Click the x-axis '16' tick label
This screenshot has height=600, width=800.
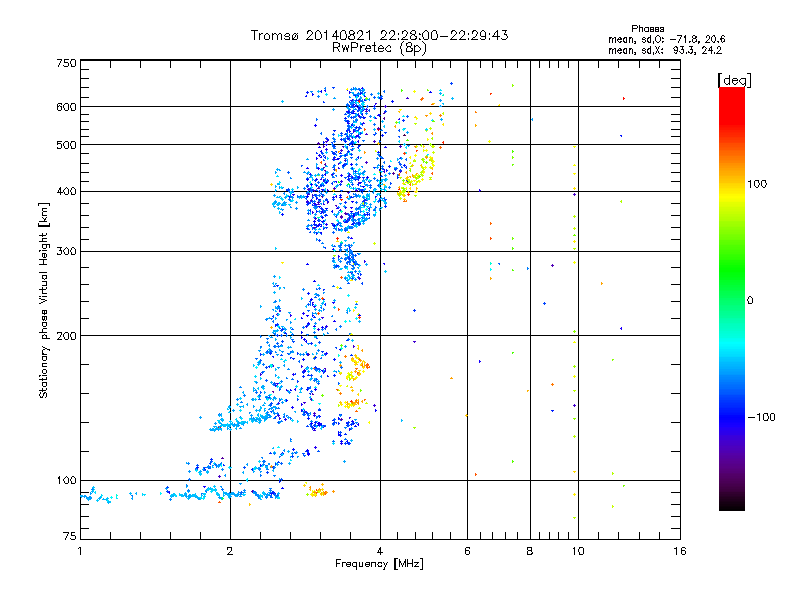click(x=680, y=551)
